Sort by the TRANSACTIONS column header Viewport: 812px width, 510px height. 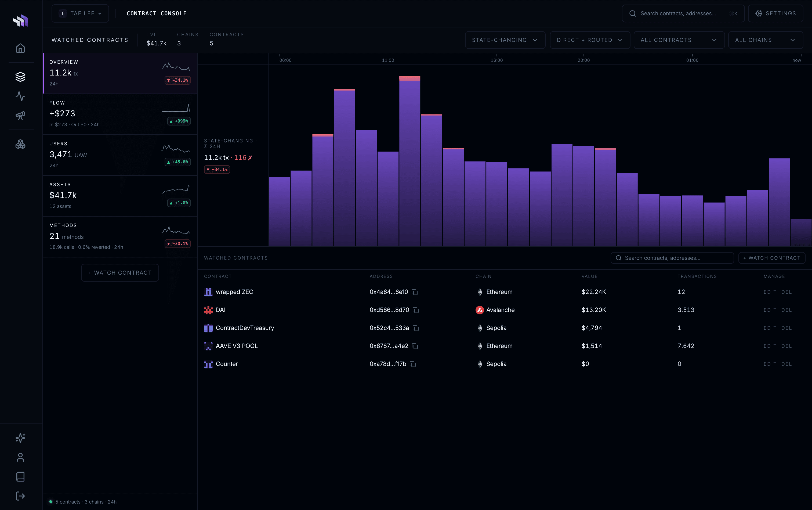click(x=697, y=276)
